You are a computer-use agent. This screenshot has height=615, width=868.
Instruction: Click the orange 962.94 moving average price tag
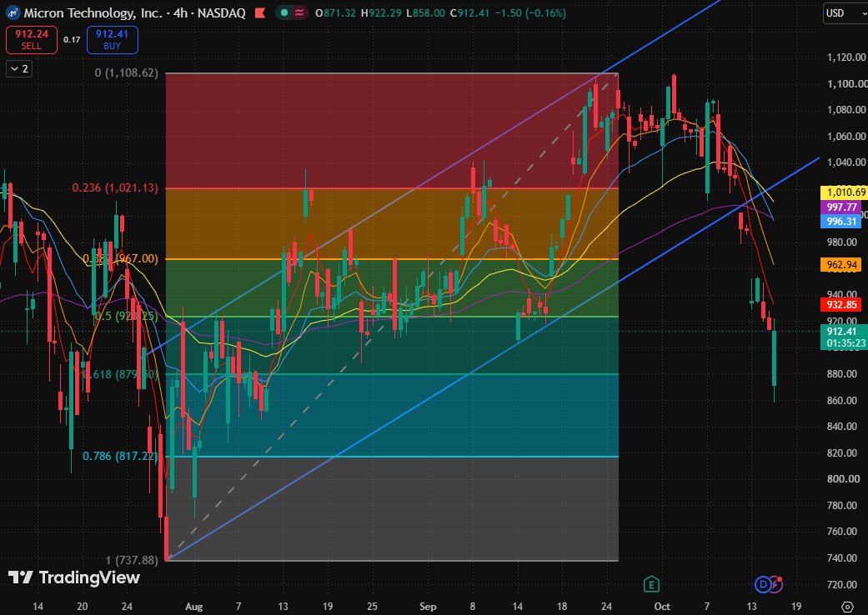pyautogui.click(x=842, y=265)
